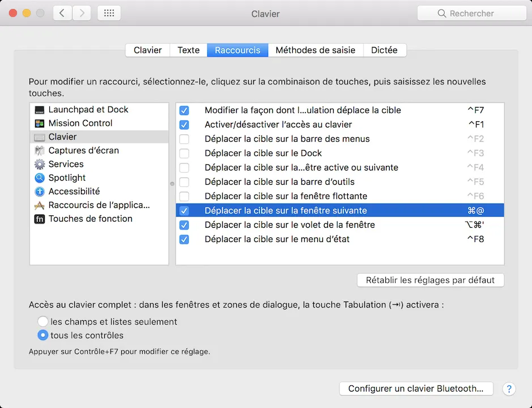
Task: Open the Texte tab
Action: 188,50
